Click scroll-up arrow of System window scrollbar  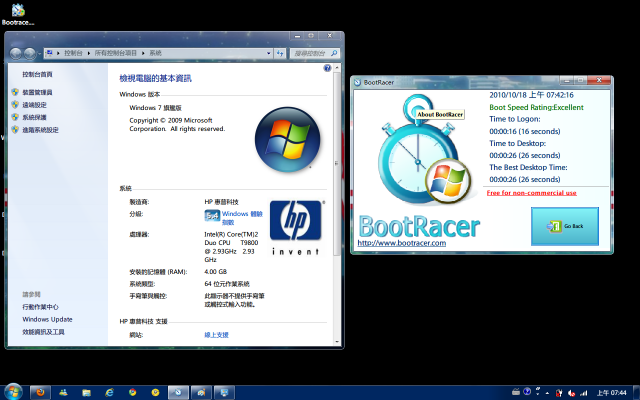[x=337, y=68]
